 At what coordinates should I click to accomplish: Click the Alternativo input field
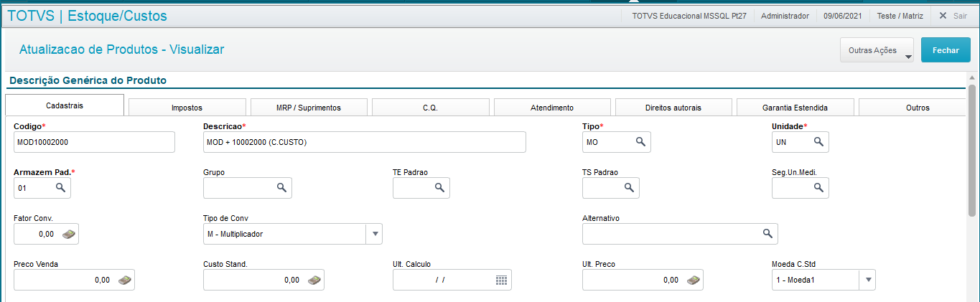pos(680,234)
